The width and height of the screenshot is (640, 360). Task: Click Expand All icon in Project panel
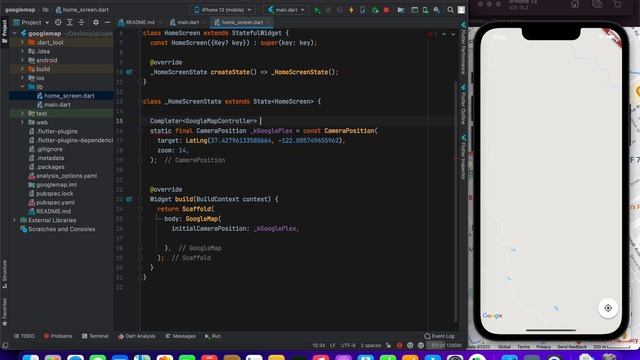(x=70, y=22)
